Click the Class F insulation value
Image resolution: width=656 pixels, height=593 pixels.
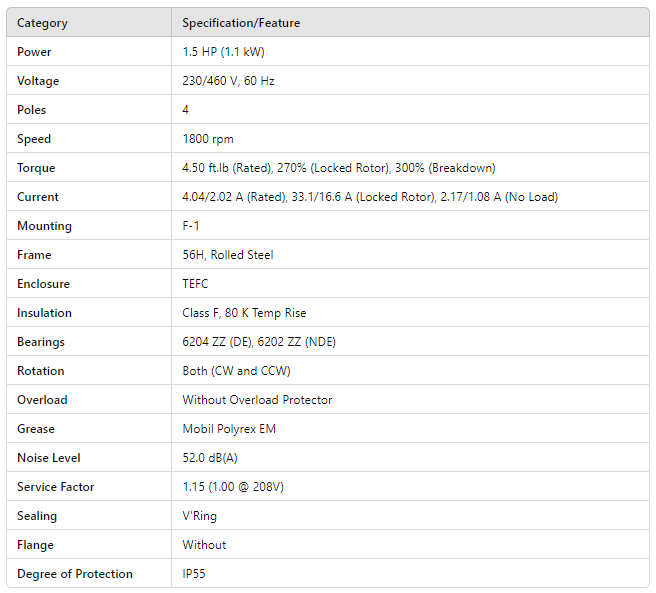[244, 313]
